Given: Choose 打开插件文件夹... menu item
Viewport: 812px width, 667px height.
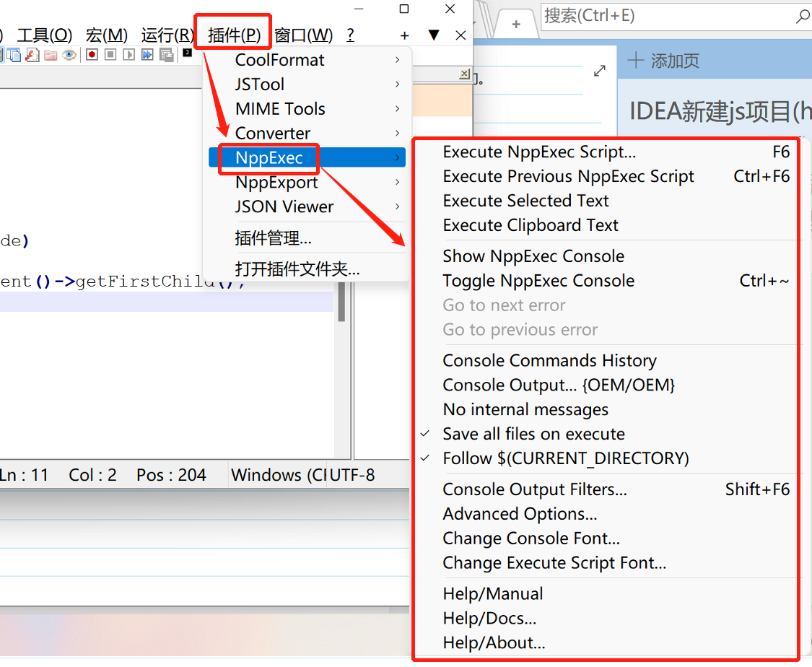Looking at the screenshot, I should (297, 269).
